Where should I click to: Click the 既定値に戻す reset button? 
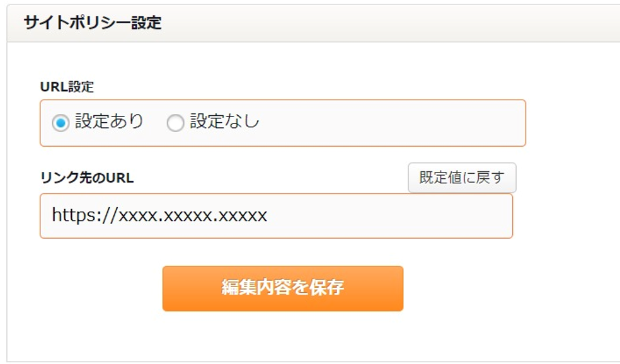point(462,178)
